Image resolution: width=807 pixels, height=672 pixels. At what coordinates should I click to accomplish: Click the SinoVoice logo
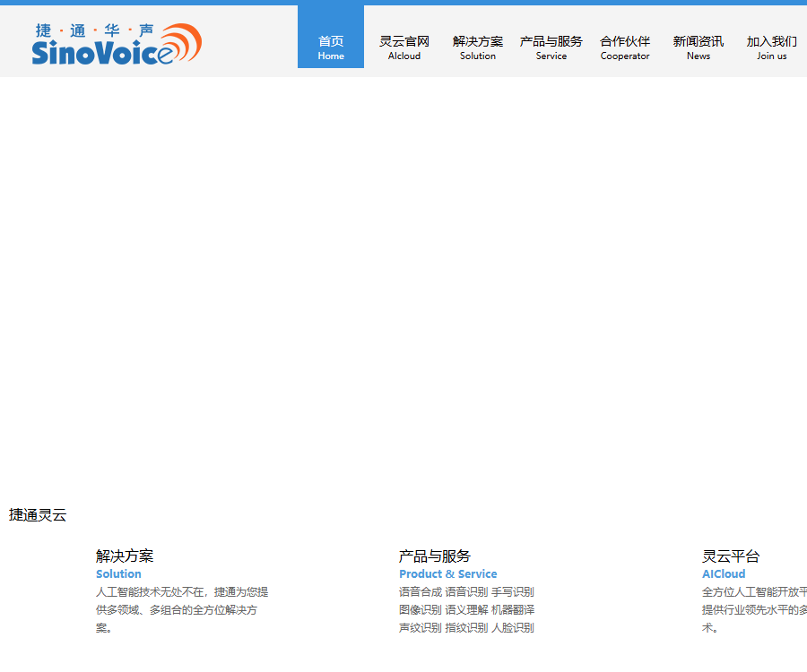117,44
